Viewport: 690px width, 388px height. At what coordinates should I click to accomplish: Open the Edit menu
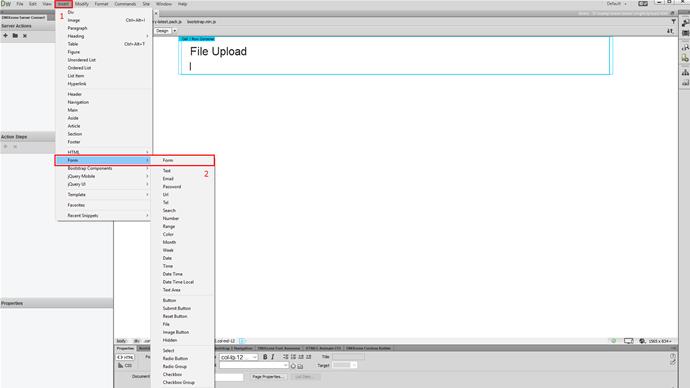33,4
